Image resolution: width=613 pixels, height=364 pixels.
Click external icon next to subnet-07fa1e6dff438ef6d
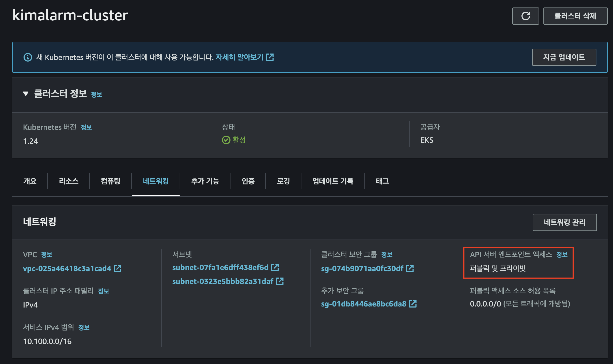click(275, 267)
